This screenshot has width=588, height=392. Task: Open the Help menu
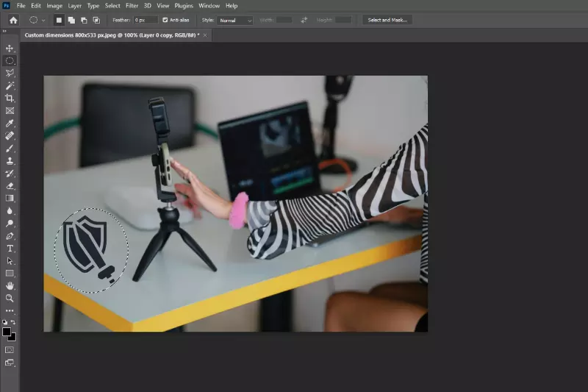click(x=232, y=6)
